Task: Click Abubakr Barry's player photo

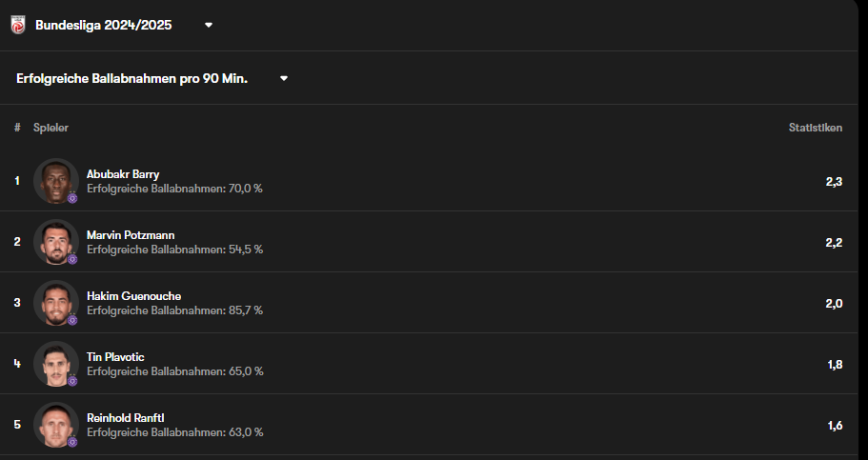Action: pos(56,181)
